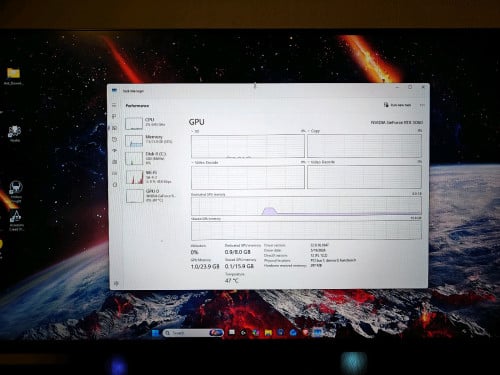Click the 3D engine utilization graph
Screen dimensions: 500x375
pyautogui.click(x=248, y=146)
